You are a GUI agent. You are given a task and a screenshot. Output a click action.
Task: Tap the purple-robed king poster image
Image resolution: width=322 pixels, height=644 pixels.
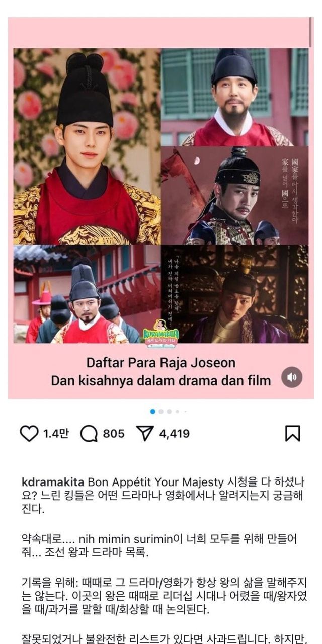(x=235, y=294)
